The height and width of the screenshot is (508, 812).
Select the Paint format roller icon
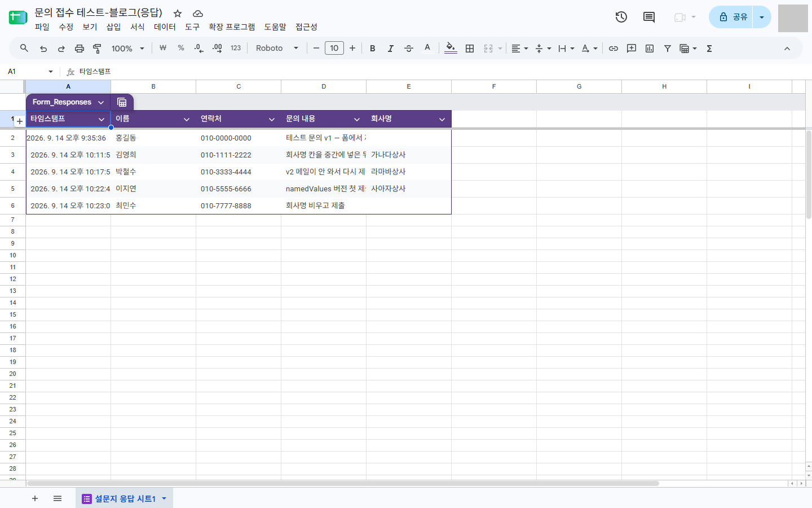[97, 49]
